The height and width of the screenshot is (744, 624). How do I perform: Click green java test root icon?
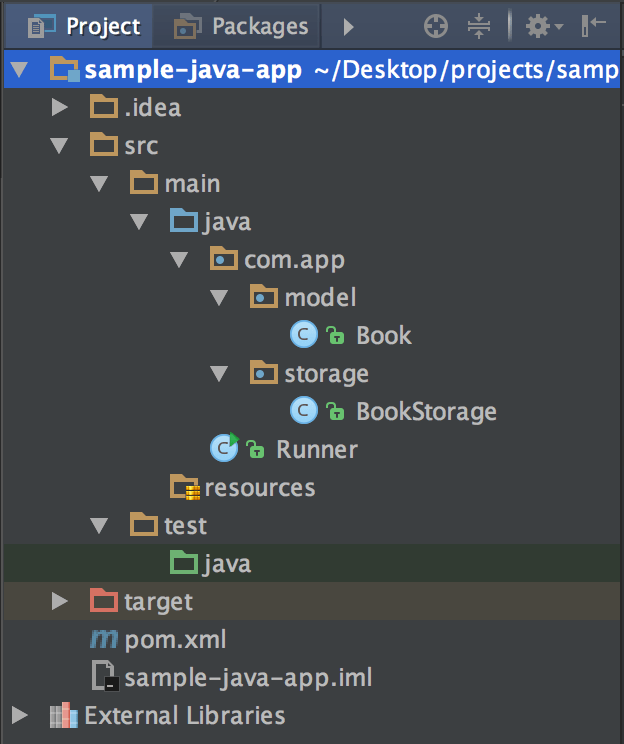pos(184,562)
